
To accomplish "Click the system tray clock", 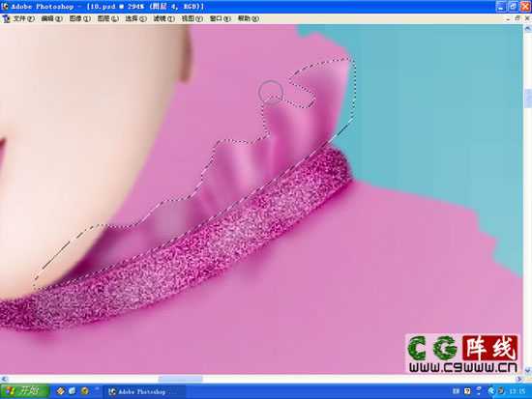I will [517, 391].
